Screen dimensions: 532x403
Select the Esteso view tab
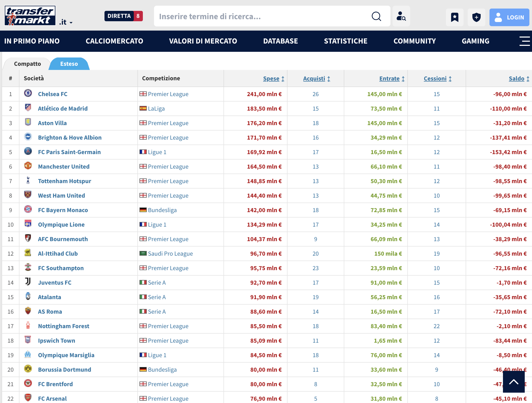(x=69, y=64)
